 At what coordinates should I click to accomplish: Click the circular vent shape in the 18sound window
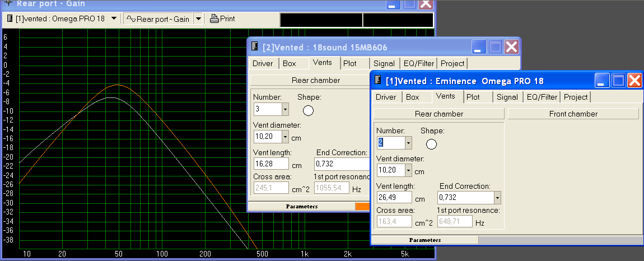point(308,110)
